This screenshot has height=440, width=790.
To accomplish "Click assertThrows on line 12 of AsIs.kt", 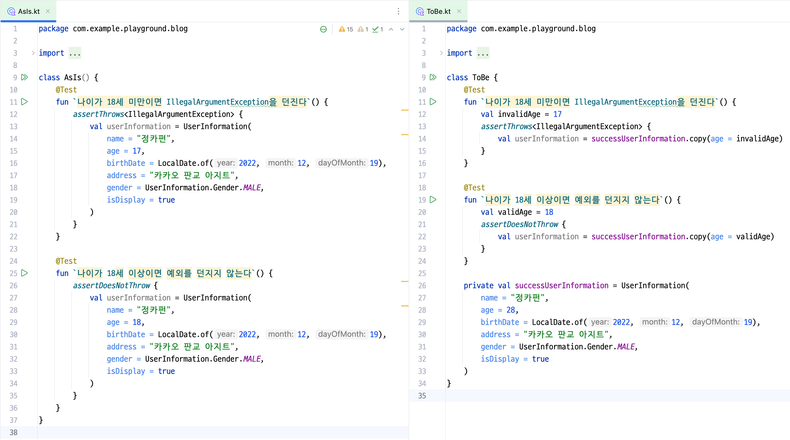I will pyautogui.click(x=98, y=114).
